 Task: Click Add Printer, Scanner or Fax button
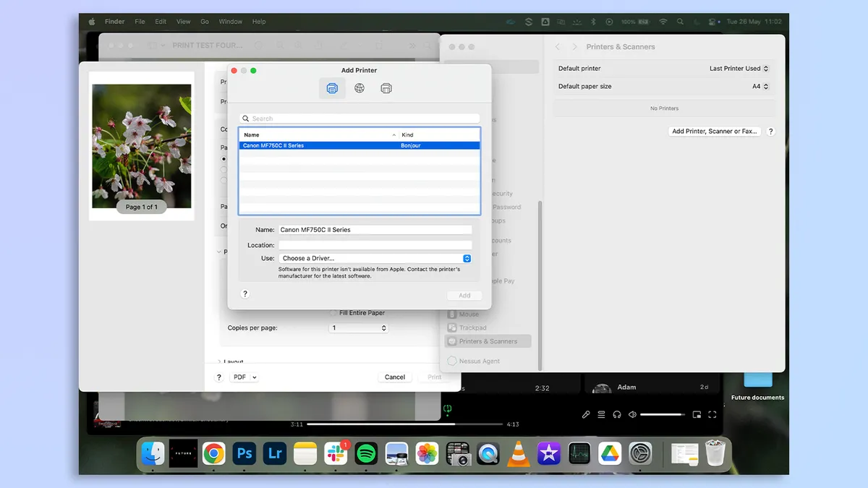[x=714, y=132]
